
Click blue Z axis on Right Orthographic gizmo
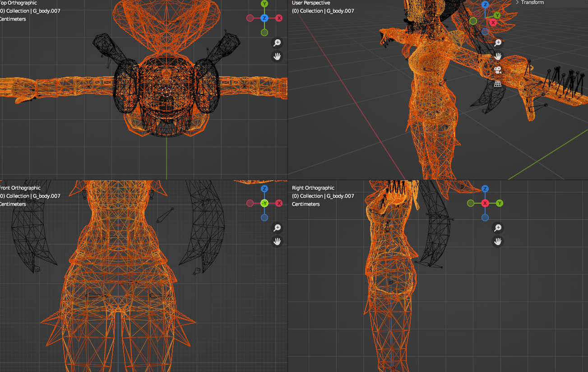point(485,189)
